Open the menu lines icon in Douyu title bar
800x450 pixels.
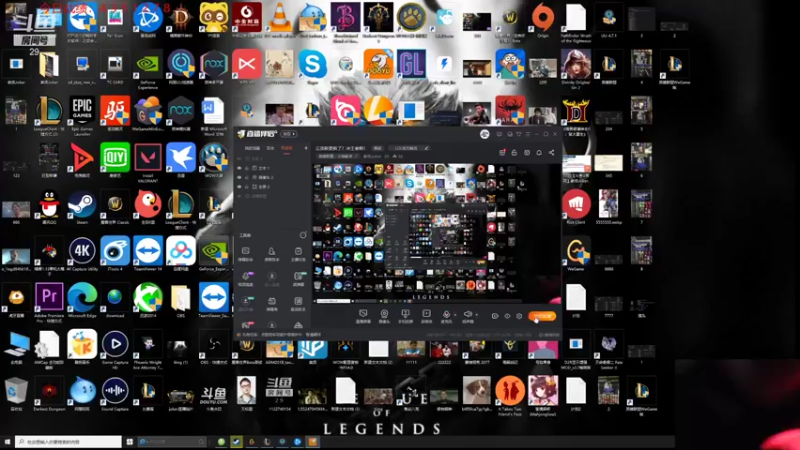pyautogui.click(x=528, y=134)
